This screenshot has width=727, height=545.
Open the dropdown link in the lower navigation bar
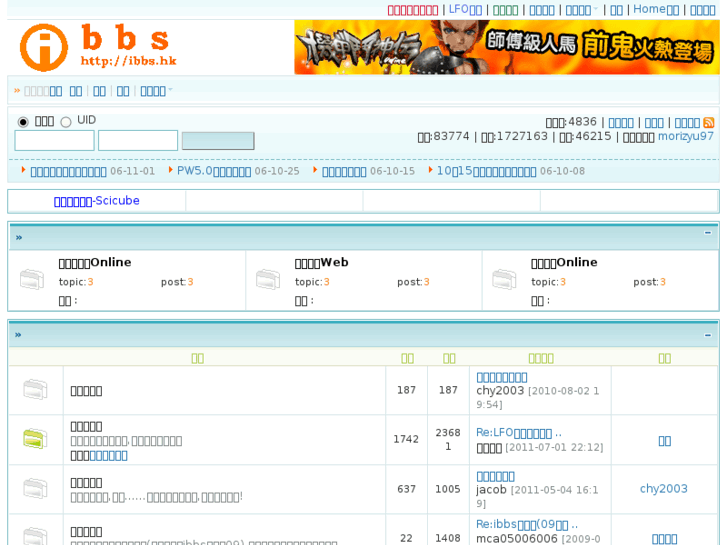[x=156, y=91]
